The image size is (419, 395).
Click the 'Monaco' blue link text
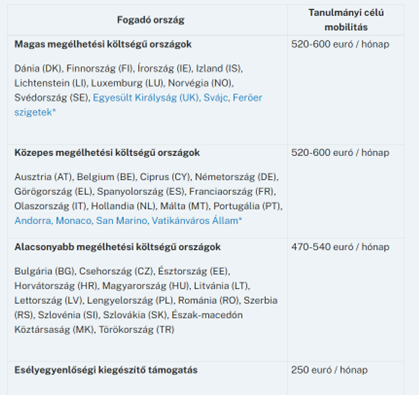(74, 221)
